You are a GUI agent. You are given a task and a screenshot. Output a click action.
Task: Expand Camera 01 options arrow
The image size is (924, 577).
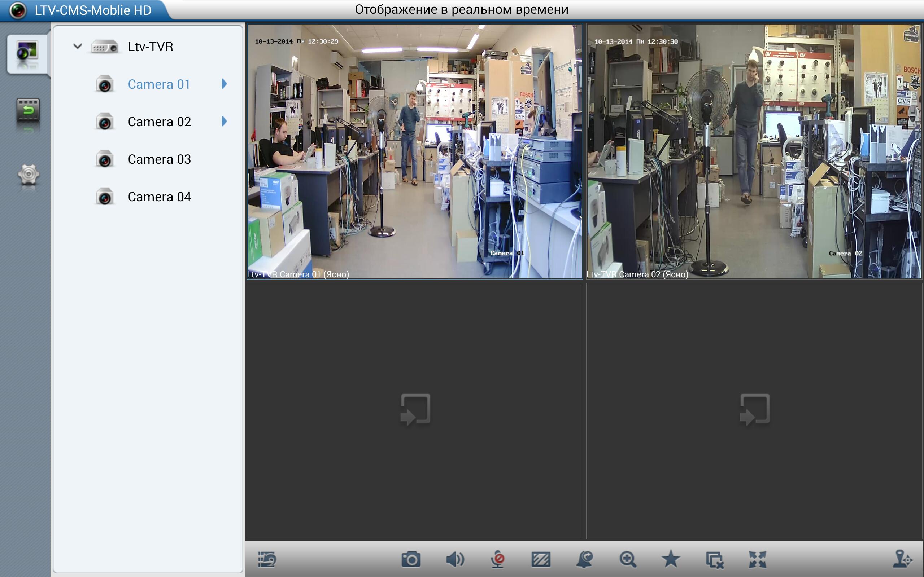(x=225, y=84)
